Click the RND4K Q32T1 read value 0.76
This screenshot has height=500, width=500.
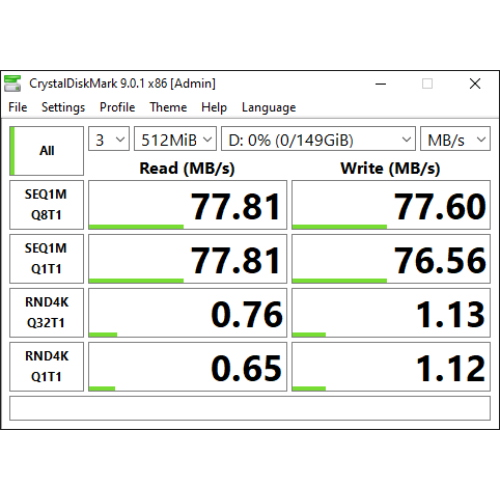(187, 313)
